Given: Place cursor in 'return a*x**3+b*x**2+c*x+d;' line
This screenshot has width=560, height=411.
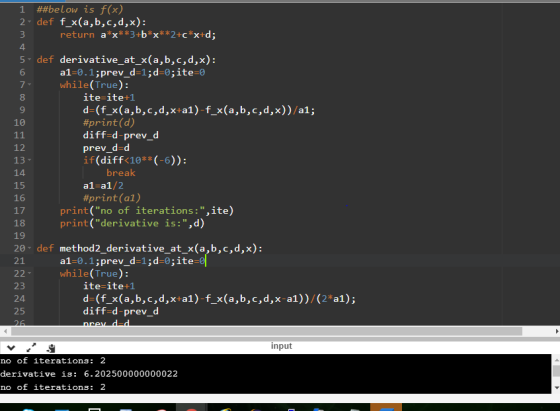Looking at the screenshot, I should click(x=138, y=35).
